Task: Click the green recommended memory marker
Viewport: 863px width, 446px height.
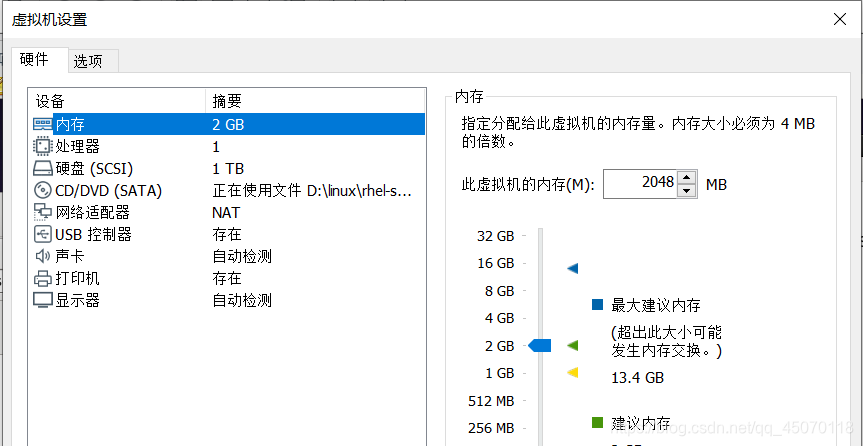Action: [x=573, y=346]
